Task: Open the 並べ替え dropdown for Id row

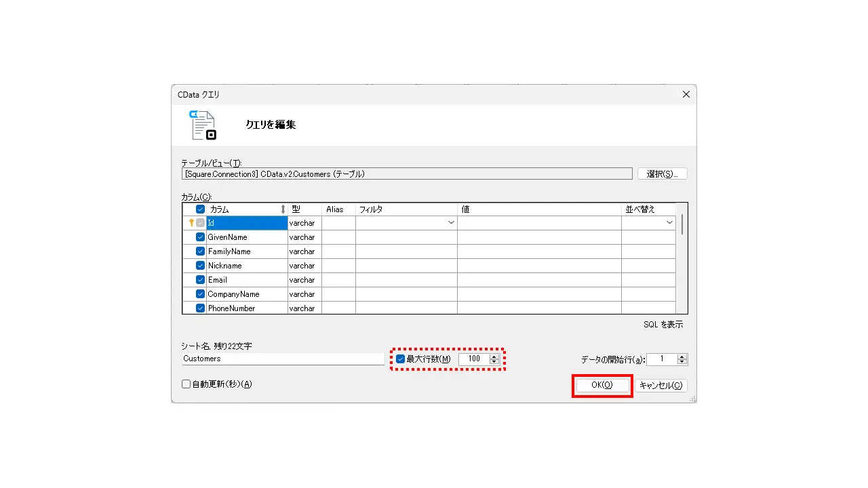Action: pyautogui.click(x=669, y=222)
